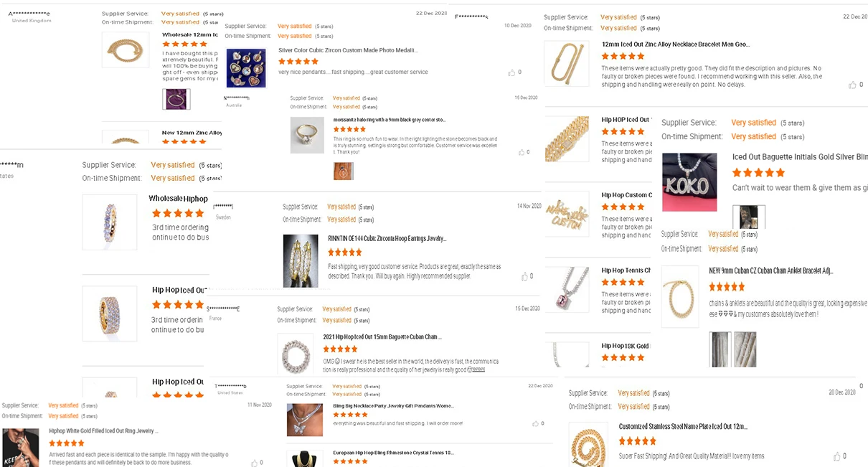Open the Silver Color Cubic Zircon Photo Medallion link
This screenshot has height=467, width=868.
348,50
